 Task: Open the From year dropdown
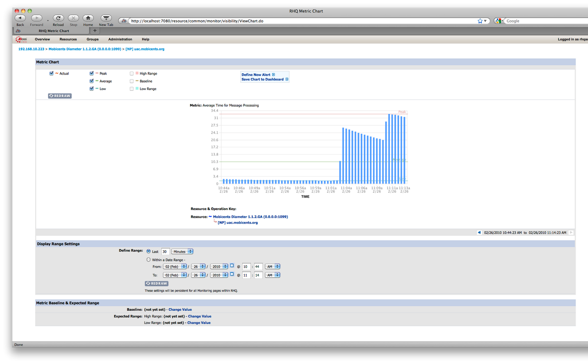(x=219, y=267)
